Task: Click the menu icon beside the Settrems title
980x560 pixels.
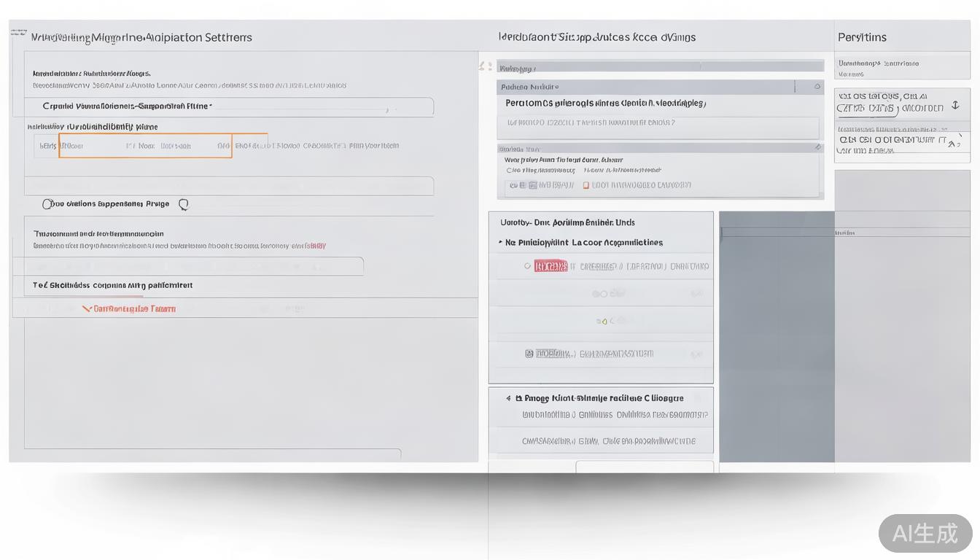Action: (18, 34)
